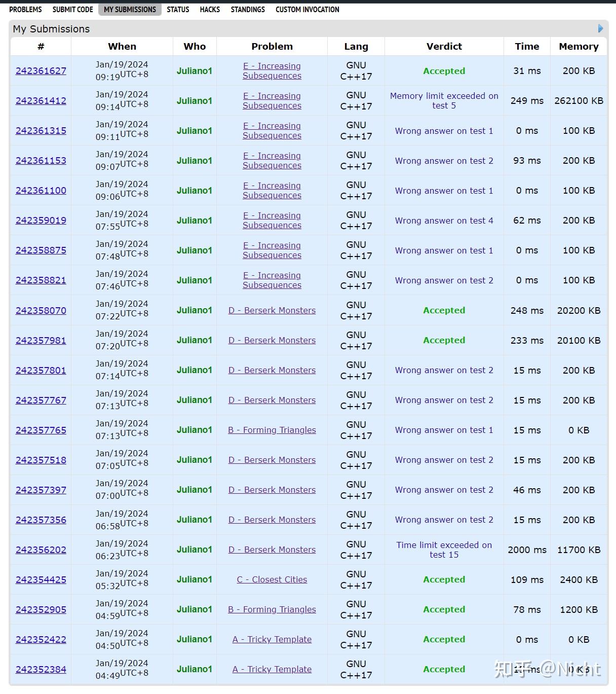
Task: Open problem E - Increasing Subsequences
Action: click(272, 71)
